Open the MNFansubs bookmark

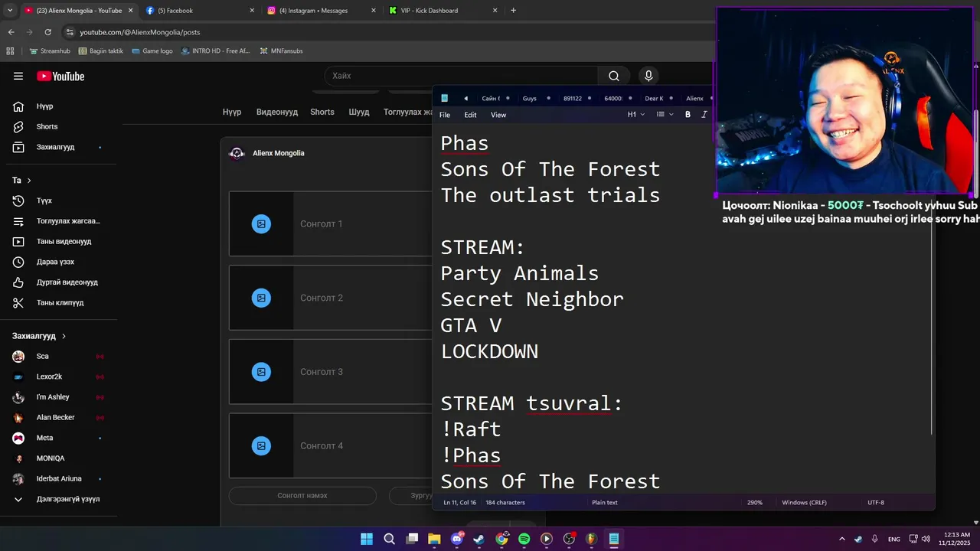pos(281,51)
